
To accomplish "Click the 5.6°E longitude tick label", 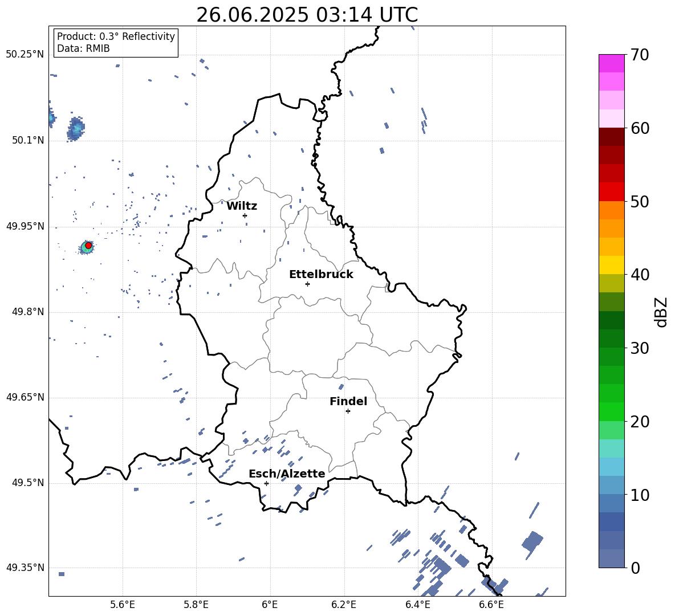I will pos(123,605).
